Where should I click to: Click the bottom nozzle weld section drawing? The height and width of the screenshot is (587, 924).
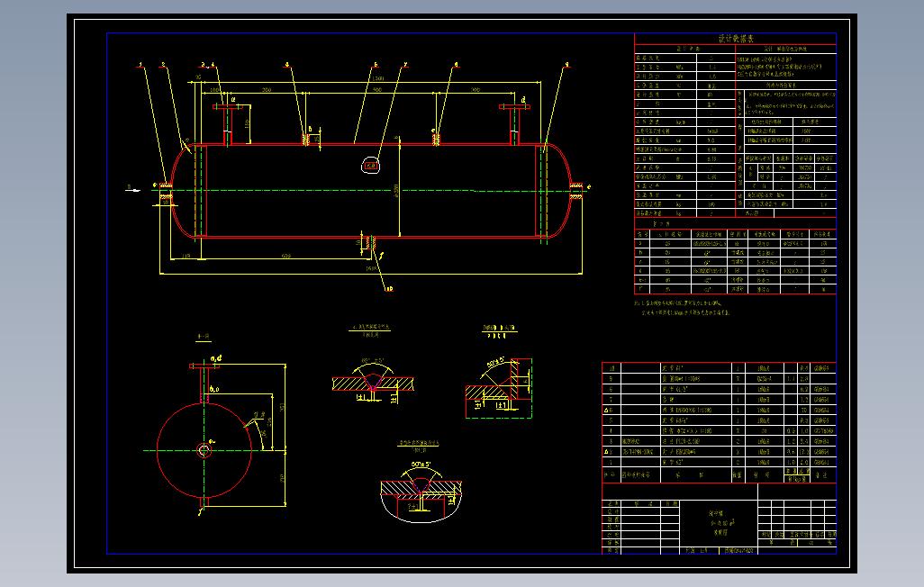click(x=421, y=501)
